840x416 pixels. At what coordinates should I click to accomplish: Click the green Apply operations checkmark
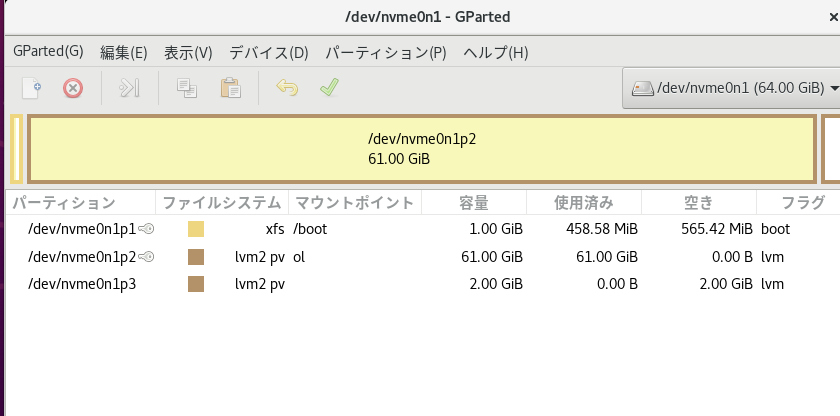pos(329,88)
